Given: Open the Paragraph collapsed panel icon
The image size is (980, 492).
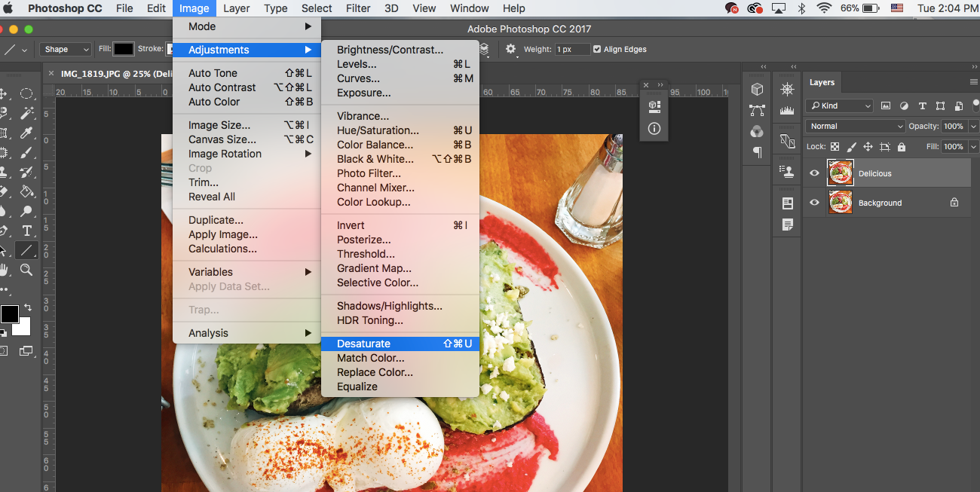Looking at the screenshot, I should (x=757, y=152).
